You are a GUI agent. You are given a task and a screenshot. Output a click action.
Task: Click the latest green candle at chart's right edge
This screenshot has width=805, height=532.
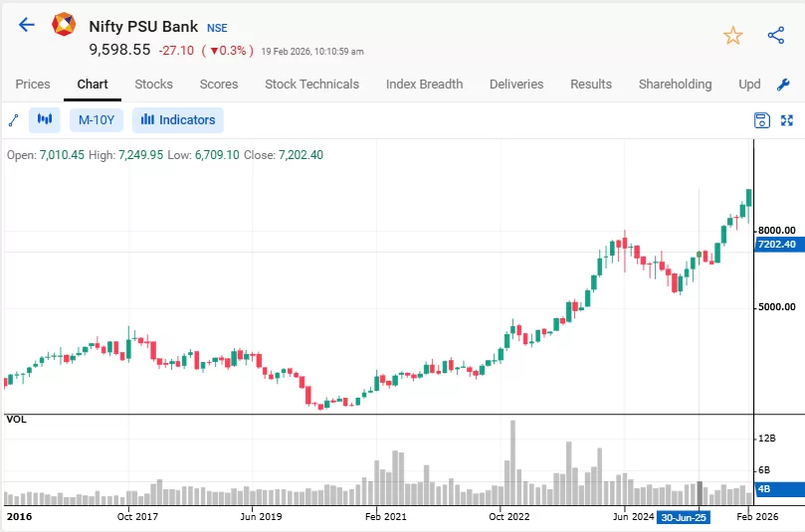(749, 198)
